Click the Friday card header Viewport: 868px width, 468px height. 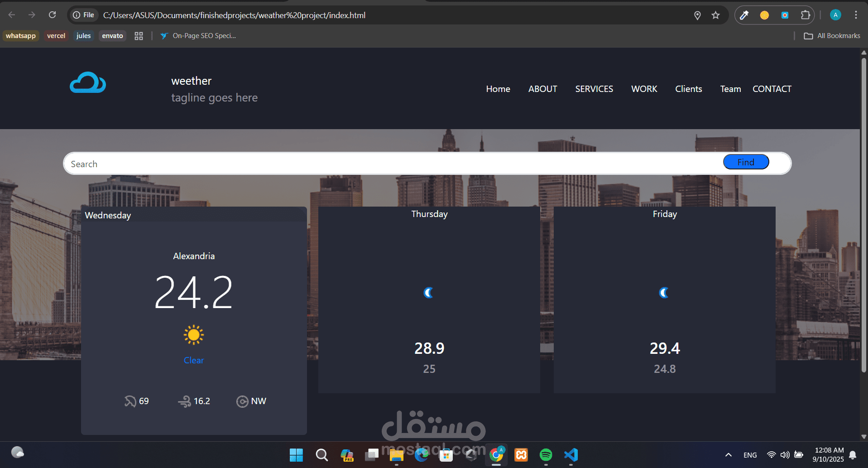coord(665,214)
